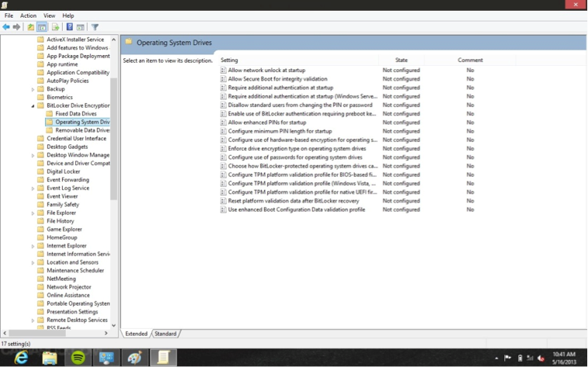Viewport: 588px width, 367px height.
Task: Select the Credential User Interface folder
Action: [76, 138]
